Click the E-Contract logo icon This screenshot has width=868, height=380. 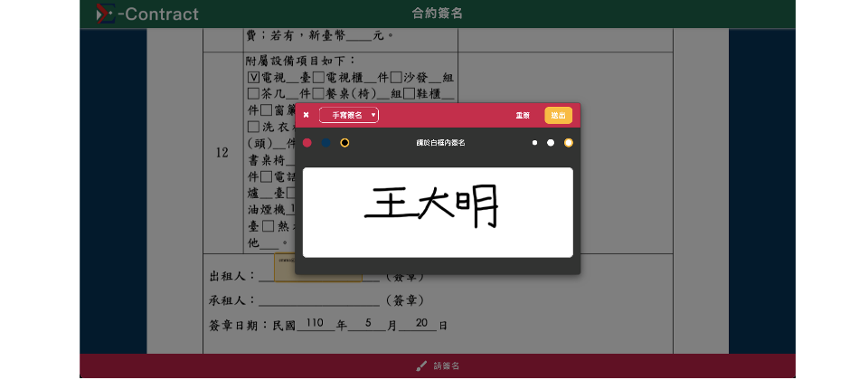[105, 14]
